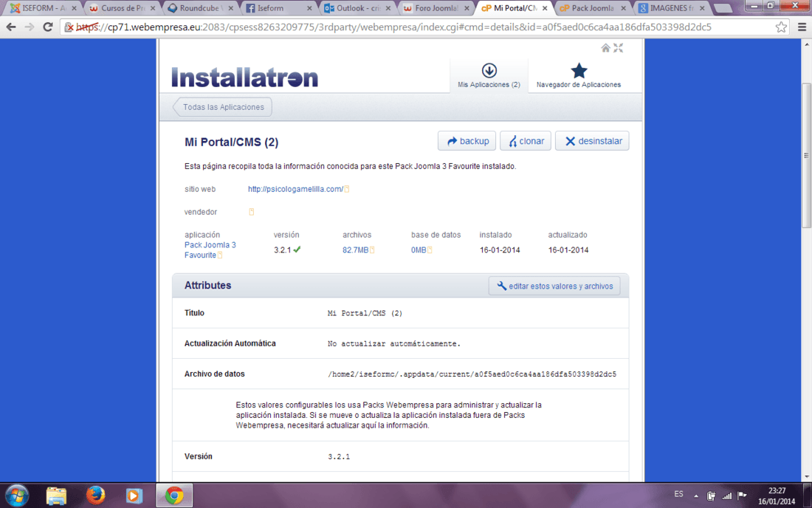Open Pack Joomla 3 Favourite link
The height and width of the screenshot is (508, 812).
click(210, 250)
